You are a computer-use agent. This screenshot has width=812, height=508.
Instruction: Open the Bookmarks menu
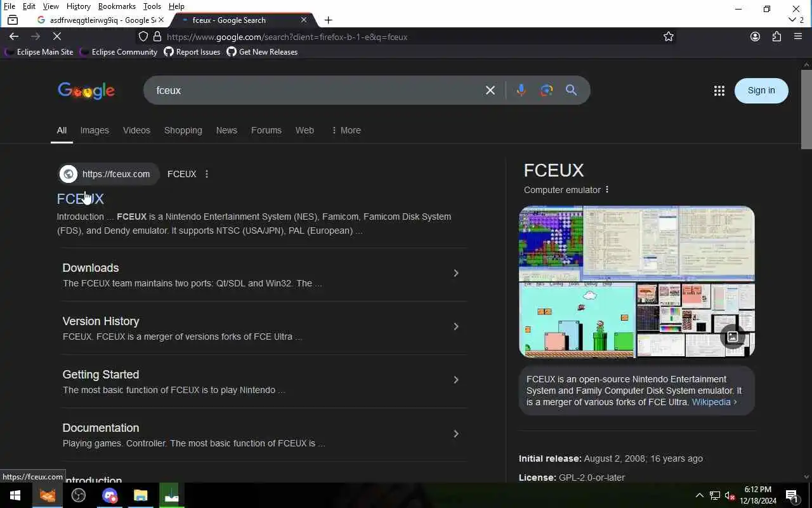click(117, 6)
